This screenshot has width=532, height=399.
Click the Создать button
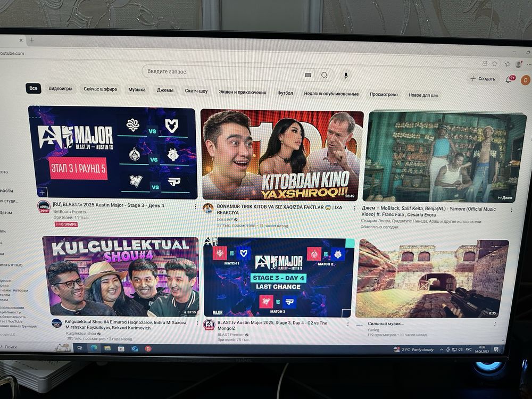(483, 79)
